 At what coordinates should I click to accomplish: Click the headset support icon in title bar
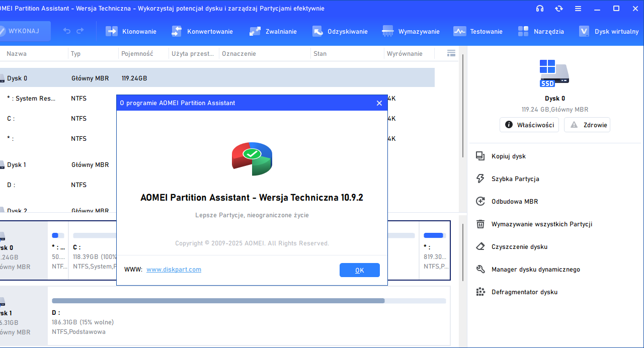coord(540,9)
